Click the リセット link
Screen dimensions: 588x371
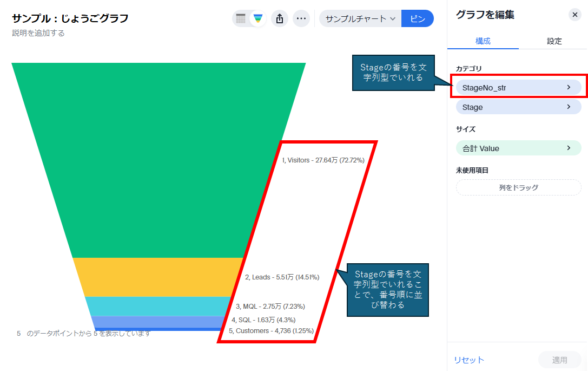(469, 360)
